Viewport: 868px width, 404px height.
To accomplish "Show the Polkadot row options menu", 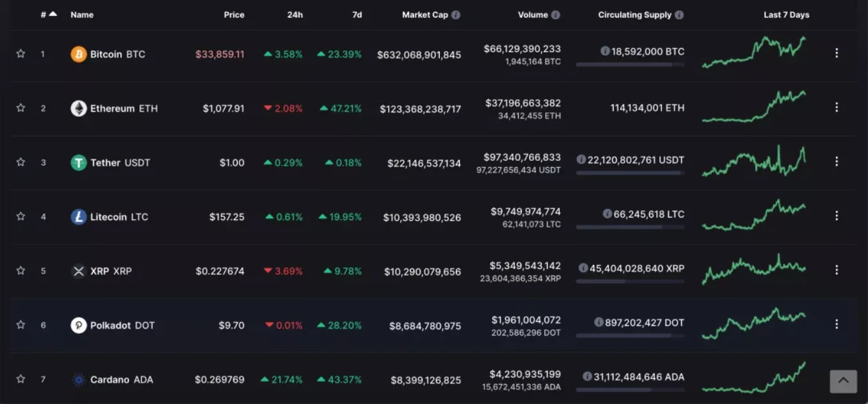I will (x=836, y=325).
